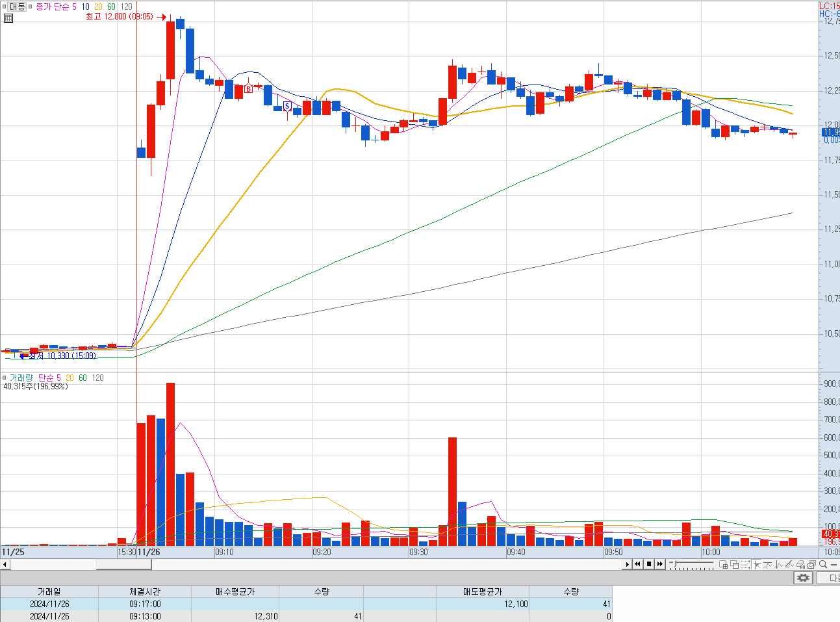Click the chart horizontal scrollbar thumb

click(x=124, y=565)
